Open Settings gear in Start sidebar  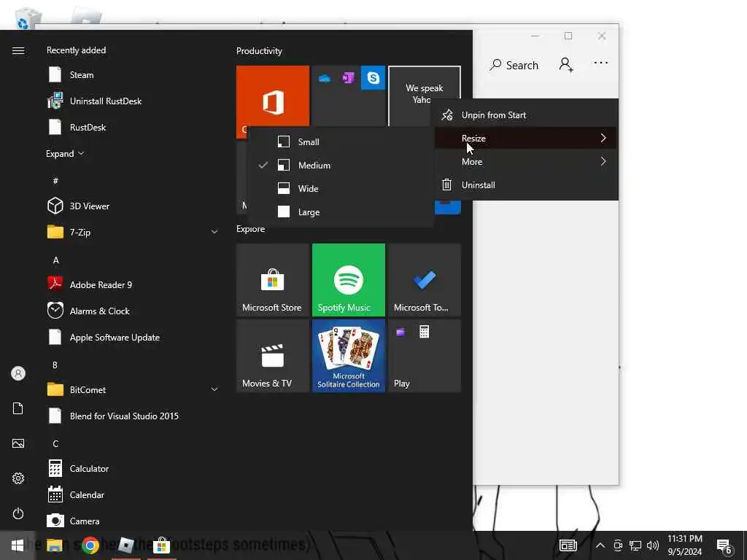point(18,478)
